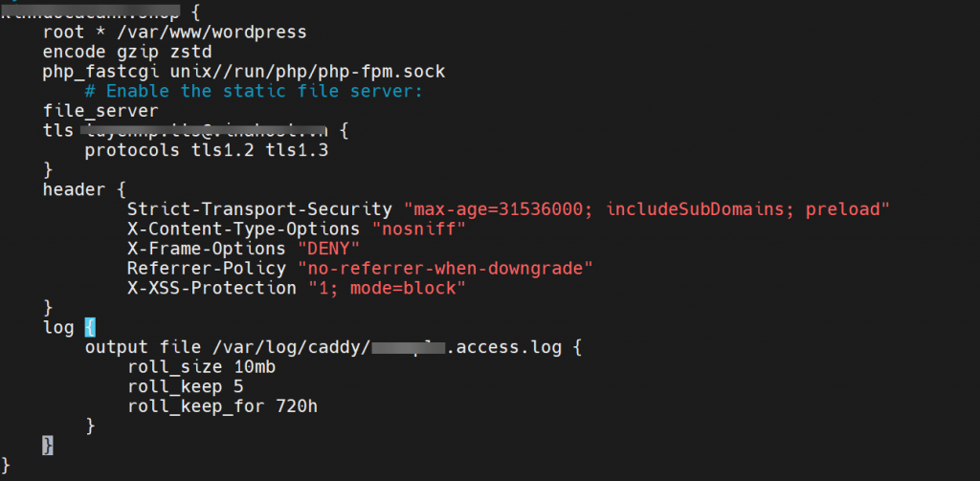Click the "header" block keyword

[x=74, y=189]
